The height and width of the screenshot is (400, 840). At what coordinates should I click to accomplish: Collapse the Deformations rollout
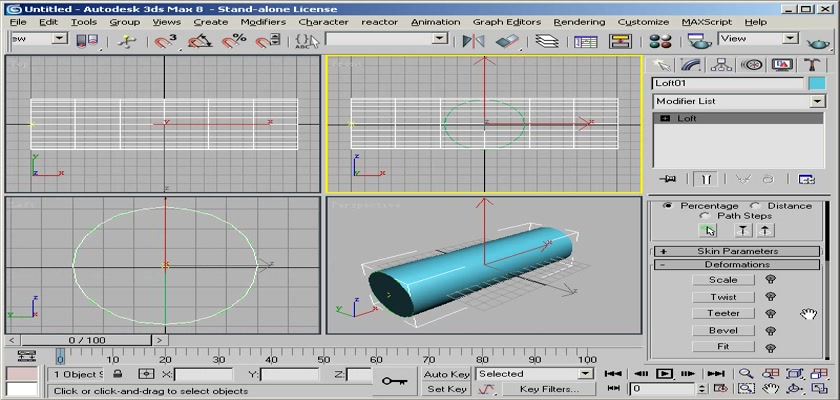[737, 265]
